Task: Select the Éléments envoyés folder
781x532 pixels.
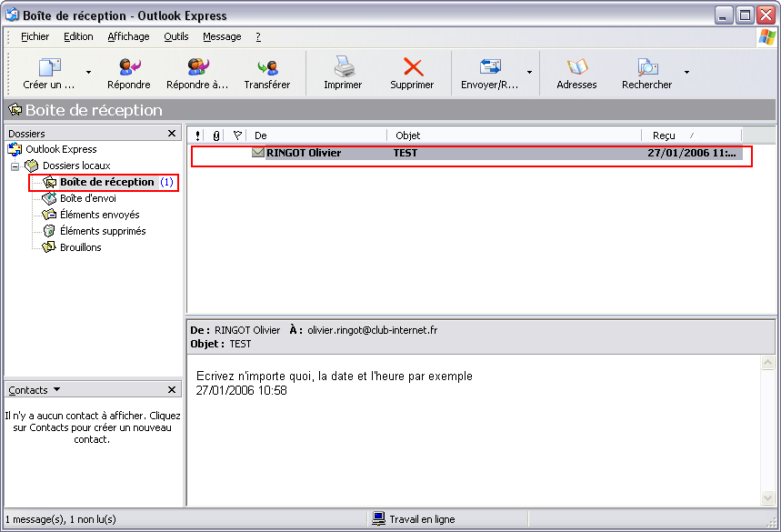Action: click(x=100, y=215)
